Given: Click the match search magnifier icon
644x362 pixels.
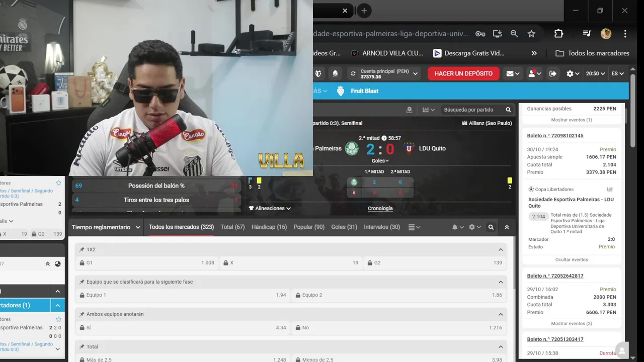Looking at the screenshot, I should (x=508, y=110).
